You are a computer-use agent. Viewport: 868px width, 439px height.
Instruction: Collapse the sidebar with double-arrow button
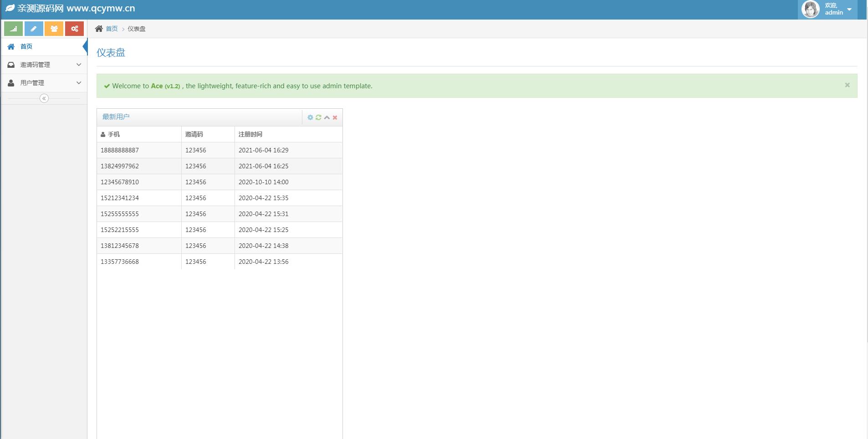pyautogui.click(x=44, y=98)
